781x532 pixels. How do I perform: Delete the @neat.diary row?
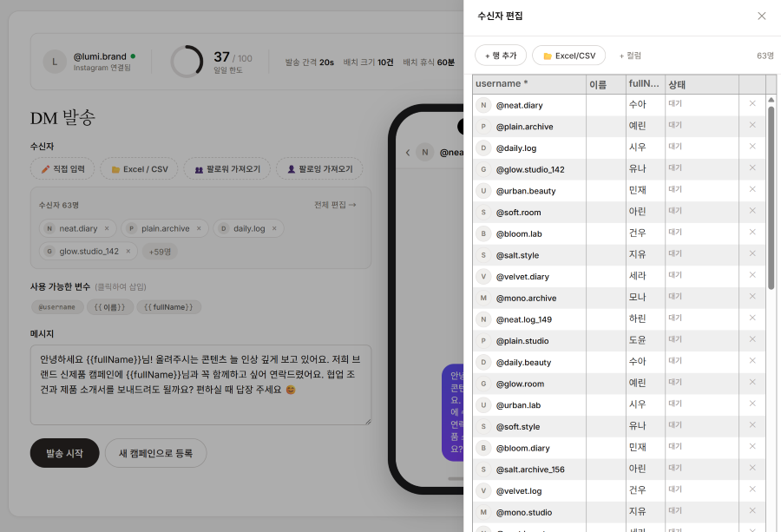[x=752, y=103]
